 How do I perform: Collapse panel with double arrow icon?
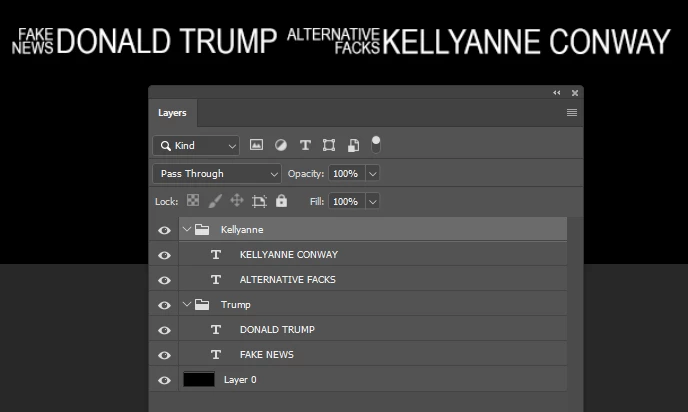(557, 93)
